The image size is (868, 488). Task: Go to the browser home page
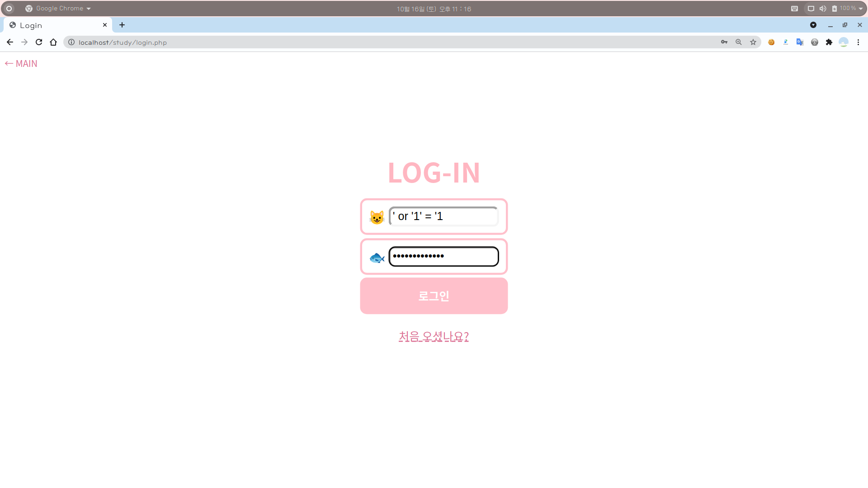53,42
